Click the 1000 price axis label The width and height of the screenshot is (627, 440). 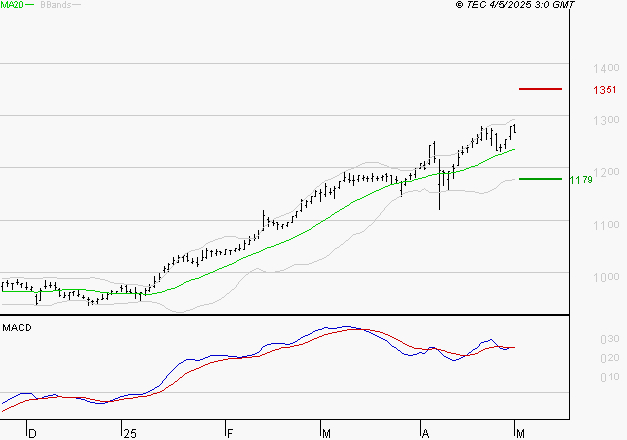pos(606,277)
